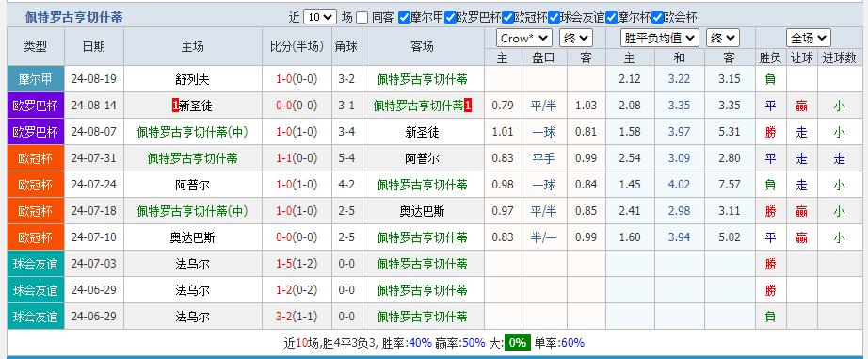Click the 欧罗巴杯 tag on 24-08-07

pyautogui.click(x=36, y=132)
